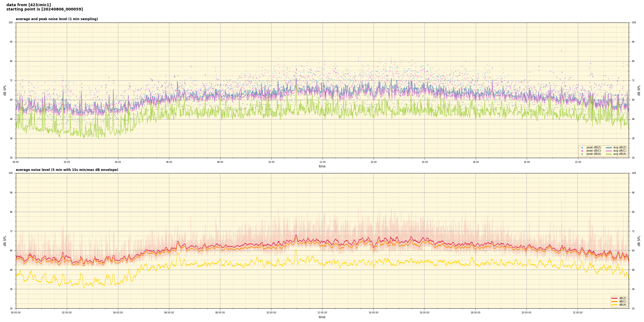Click the 12:00 tick on top chart's time axis
644x322 pixels.
pos(322,162)
